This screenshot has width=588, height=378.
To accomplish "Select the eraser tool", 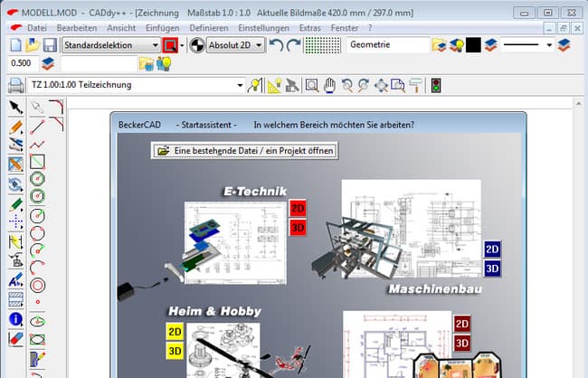I will click(x=16, y=338).
